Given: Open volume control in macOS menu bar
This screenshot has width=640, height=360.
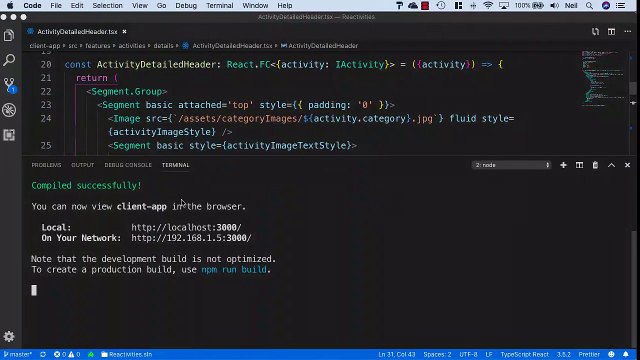Looking at the screenshot, I should point(554,6).
